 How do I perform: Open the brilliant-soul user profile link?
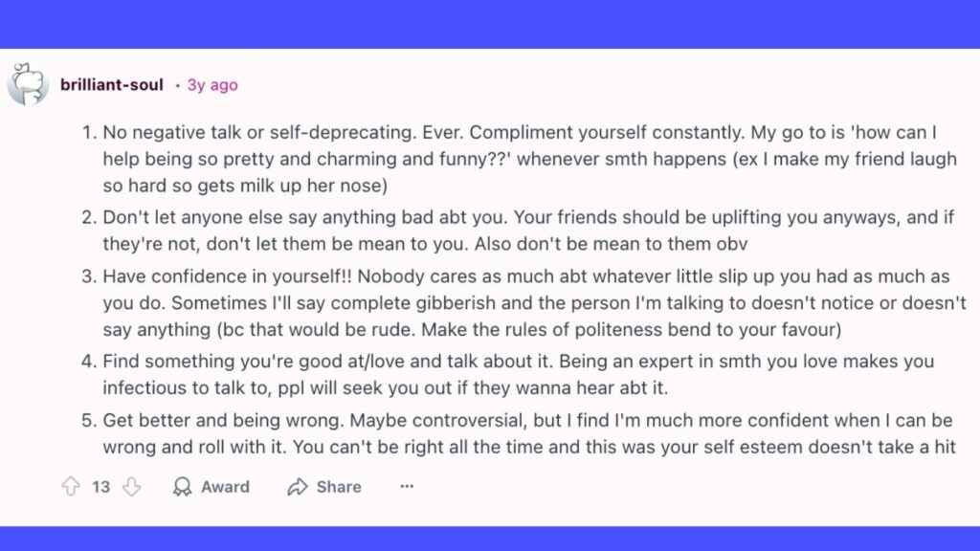click(113, 85)
